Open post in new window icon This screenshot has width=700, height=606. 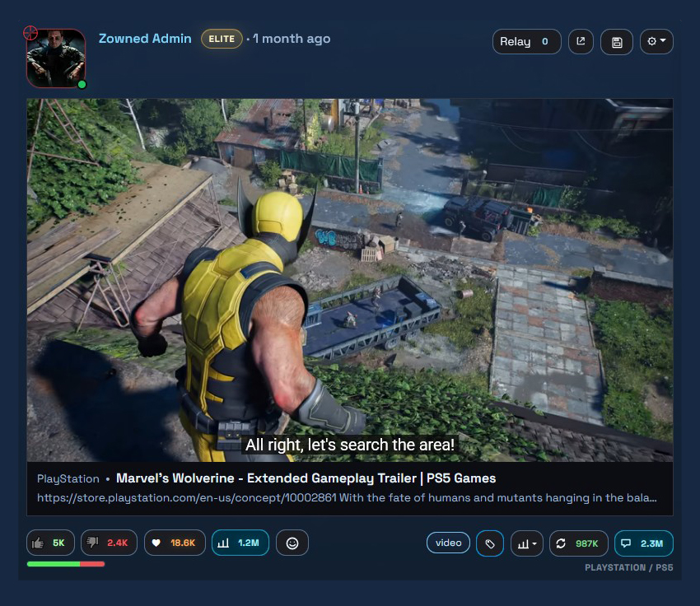pos(581,41)
